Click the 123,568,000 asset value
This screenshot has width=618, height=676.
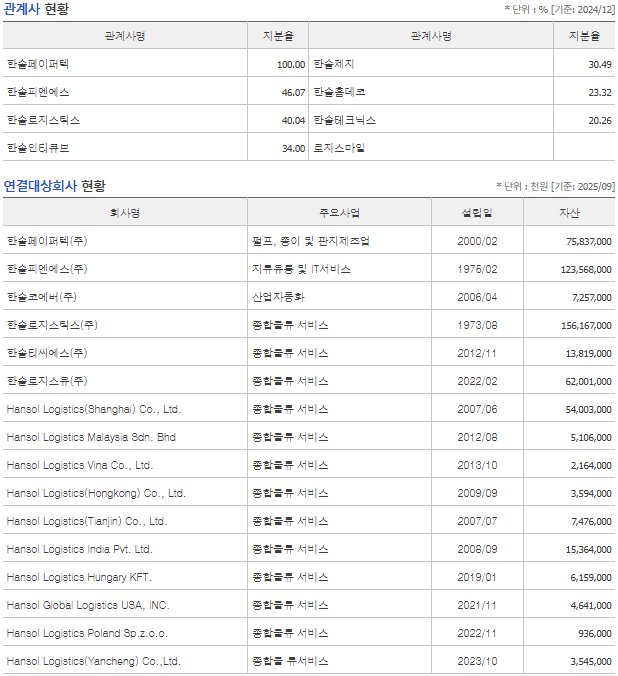click(x=586, y=269)
